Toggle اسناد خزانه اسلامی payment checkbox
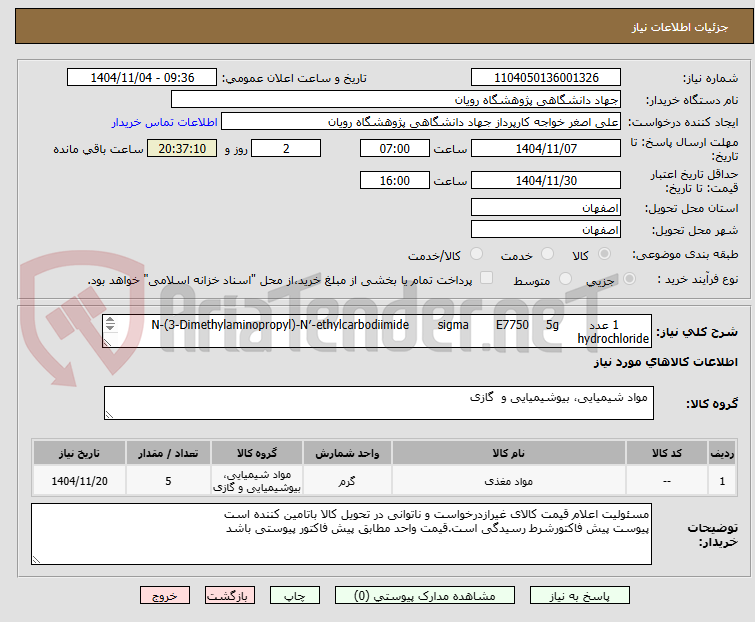 487,278
